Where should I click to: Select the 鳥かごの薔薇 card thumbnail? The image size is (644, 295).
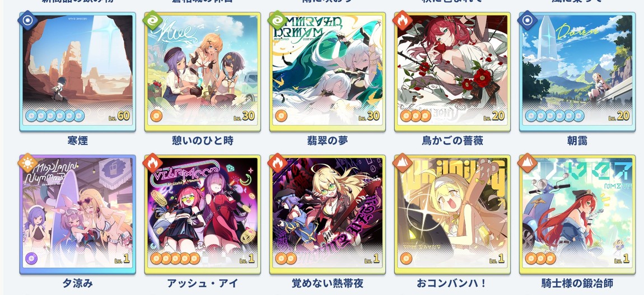click(452, 72)
